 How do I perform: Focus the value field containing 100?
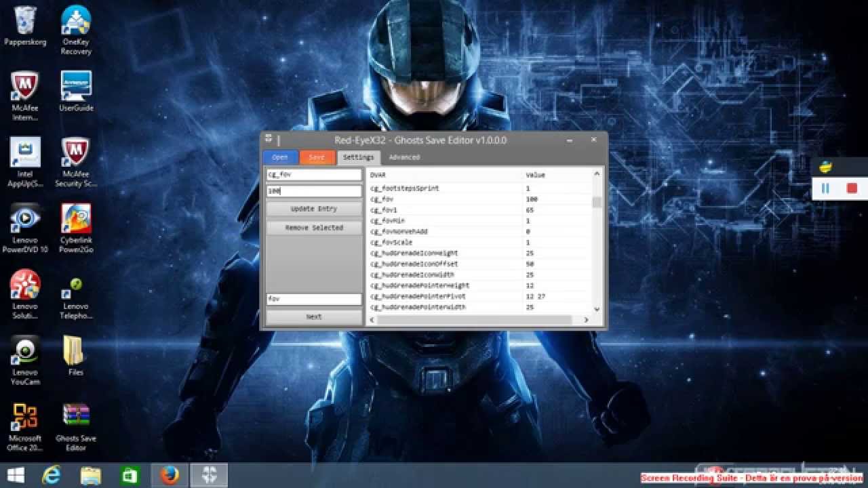pos(314,191)
